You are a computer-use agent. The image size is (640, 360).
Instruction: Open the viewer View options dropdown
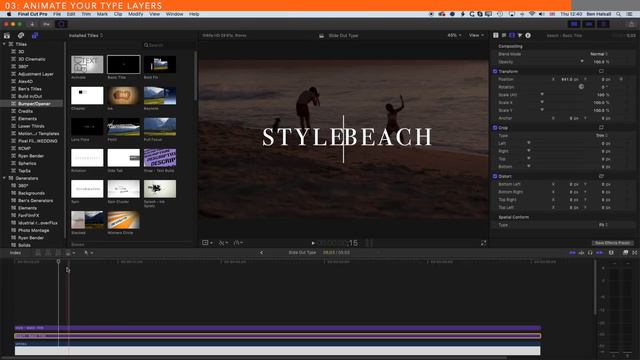coord(476,36)
